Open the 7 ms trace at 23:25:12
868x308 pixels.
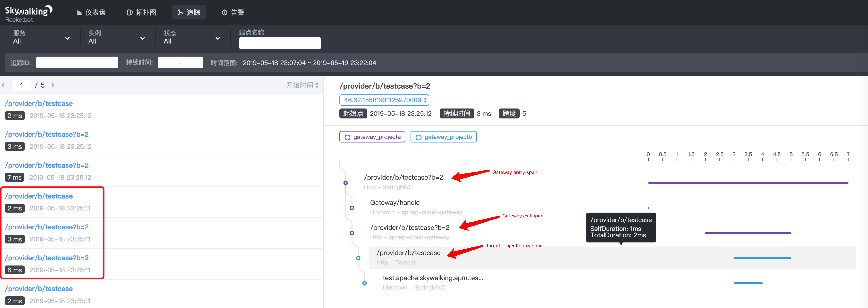[x=162, y=171]
